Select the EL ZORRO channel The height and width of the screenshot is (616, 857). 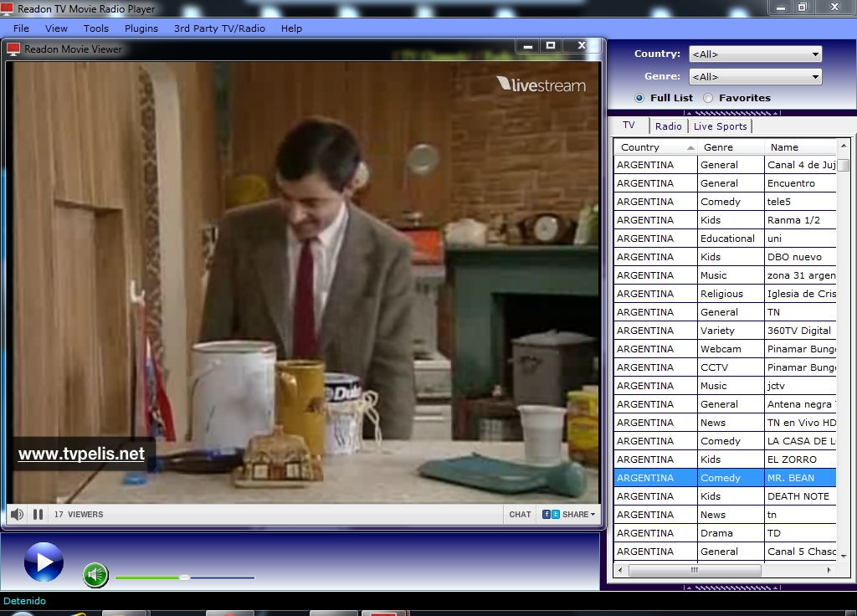coord(725,459)
